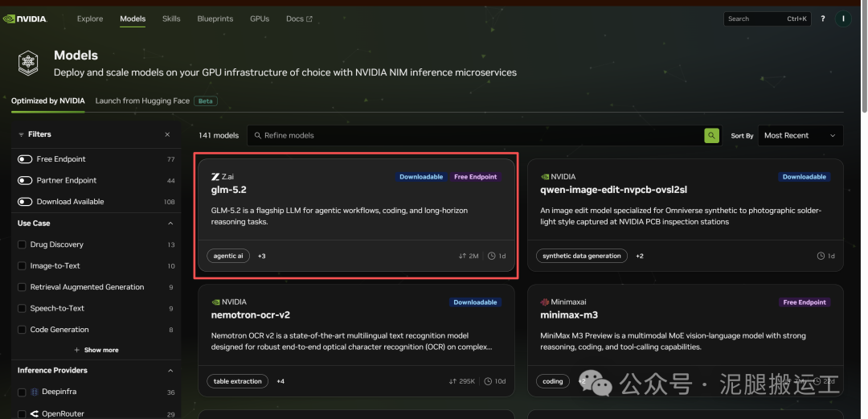Click the clock icon on qwen-image-edit card

[821, 256]
